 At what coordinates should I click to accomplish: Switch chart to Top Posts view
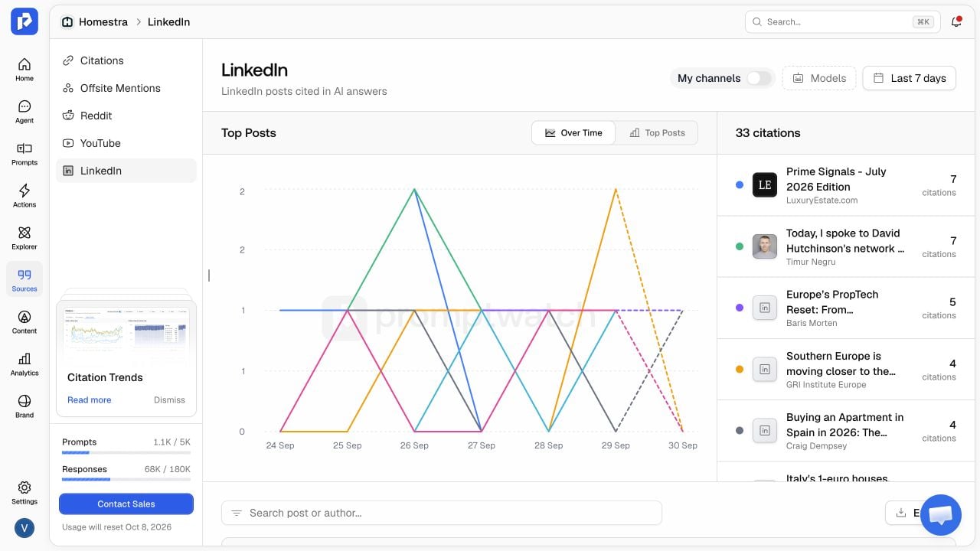pos(657,133)
